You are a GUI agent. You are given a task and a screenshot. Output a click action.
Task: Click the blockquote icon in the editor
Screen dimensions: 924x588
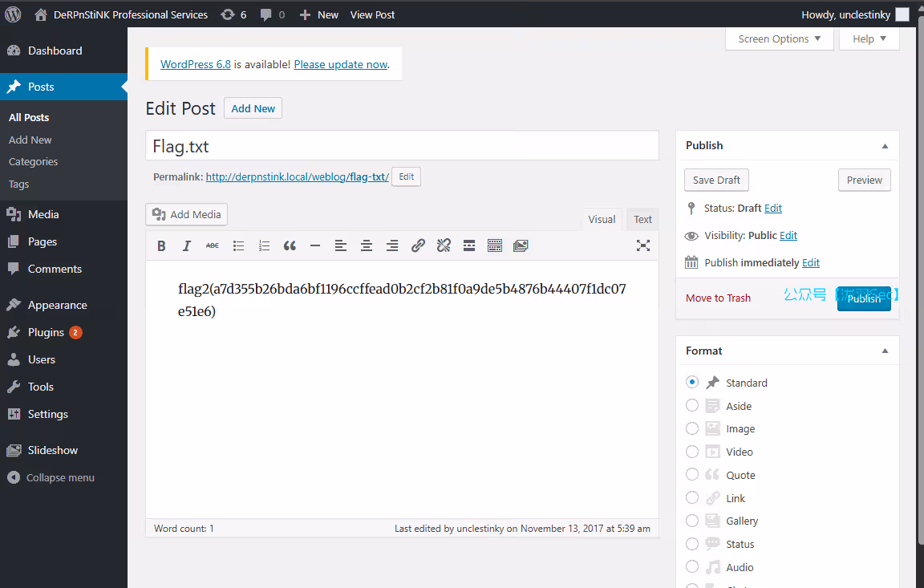290,246
